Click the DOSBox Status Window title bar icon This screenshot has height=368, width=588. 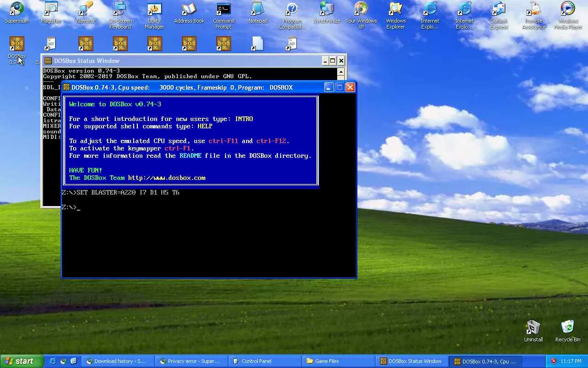(48, 61)
